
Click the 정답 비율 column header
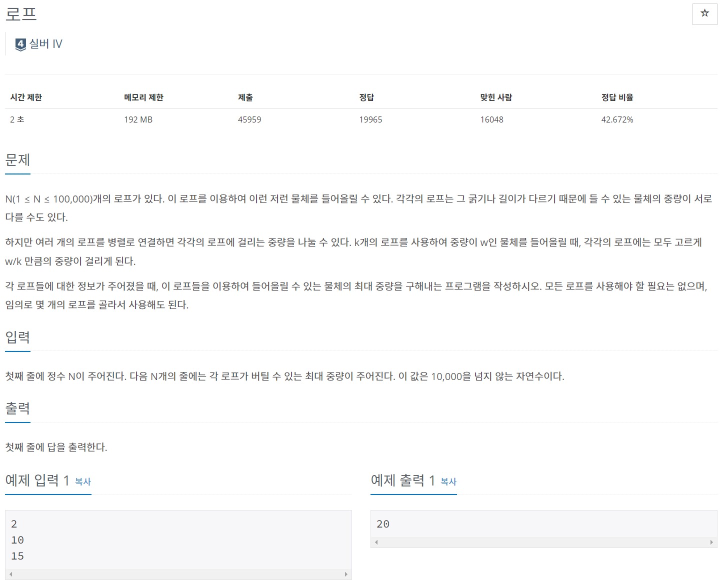coord(617,97)
